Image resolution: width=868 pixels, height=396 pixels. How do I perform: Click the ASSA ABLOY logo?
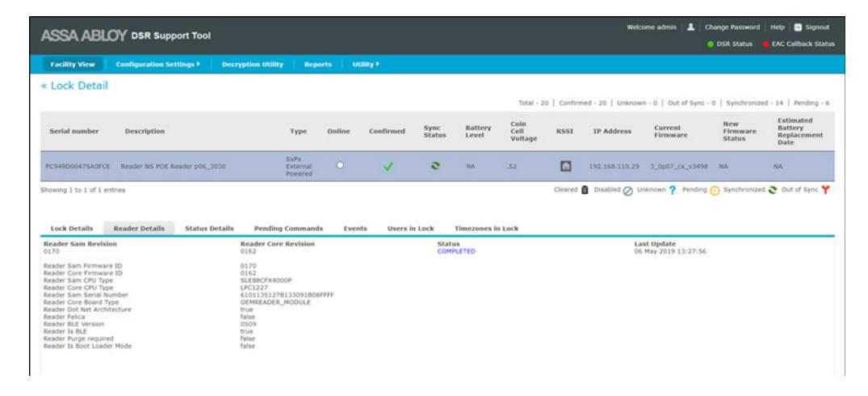pos(84,36)
